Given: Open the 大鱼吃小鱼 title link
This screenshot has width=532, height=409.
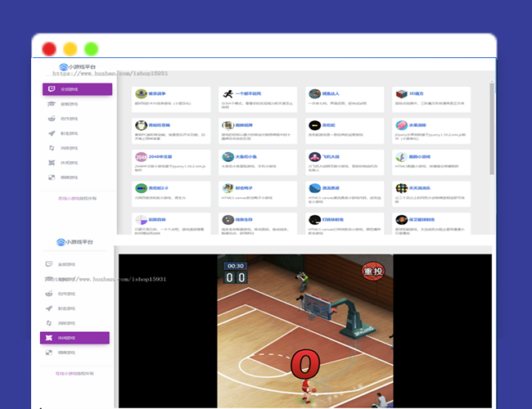Looking at the screenshot, I should click(x=246, y=157).
